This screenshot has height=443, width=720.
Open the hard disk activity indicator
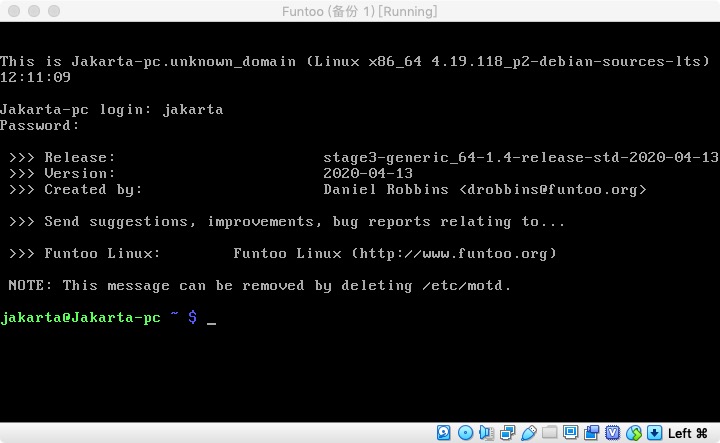[444, 432]
